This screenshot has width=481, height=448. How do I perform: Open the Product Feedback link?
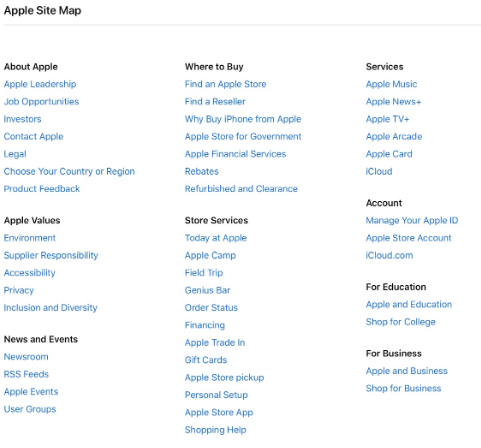click(x=42, y=189)
